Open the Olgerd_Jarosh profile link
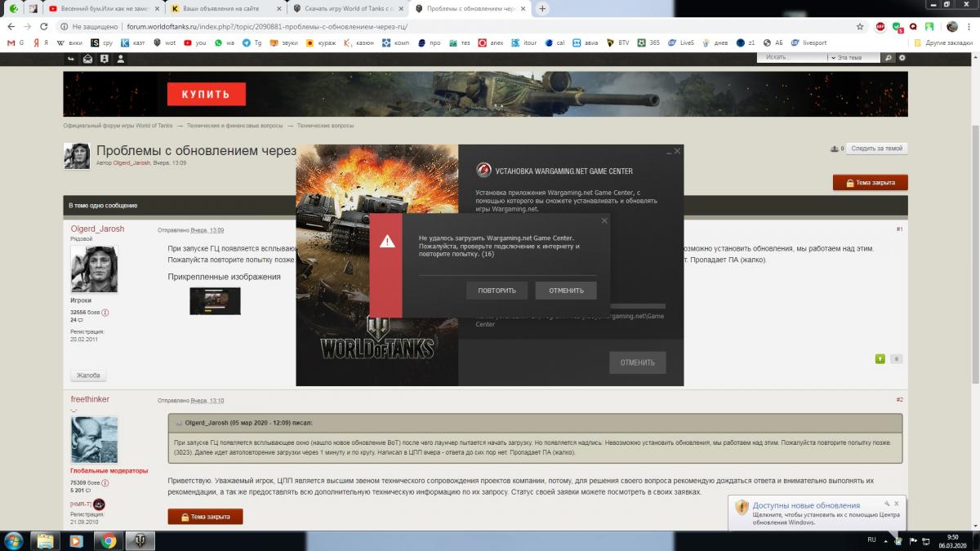Image resolution: width=980 pixels, height=551 pixels. (97, 229)
